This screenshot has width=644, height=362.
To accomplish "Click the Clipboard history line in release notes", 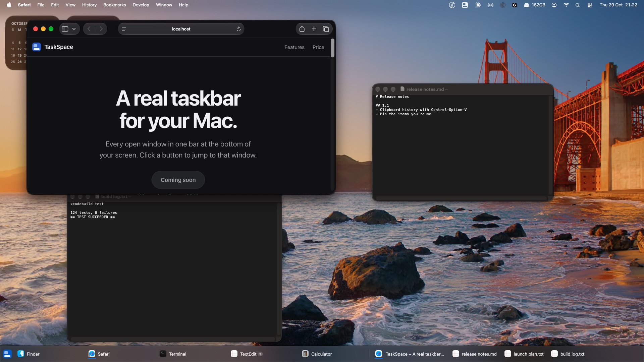I will pyautogui.click(x=421, y=110).
